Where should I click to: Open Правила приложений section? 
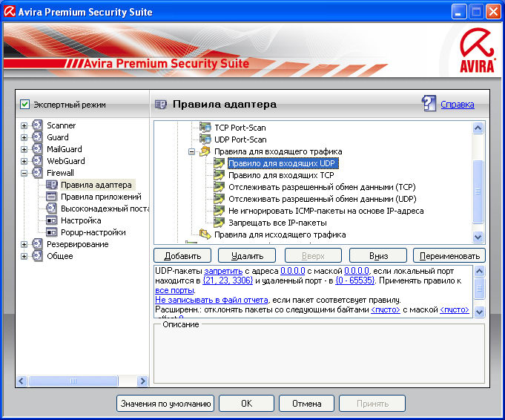101,197
